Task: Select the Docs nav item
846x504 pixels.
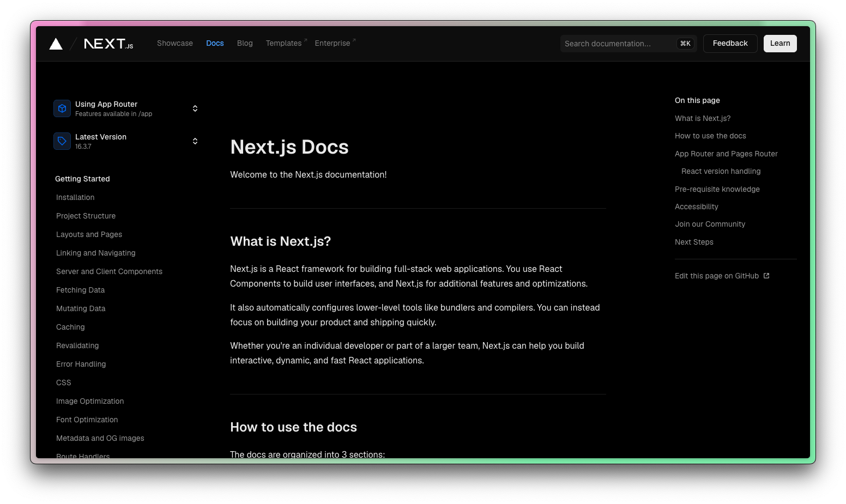Action: (x=215, y=43)
